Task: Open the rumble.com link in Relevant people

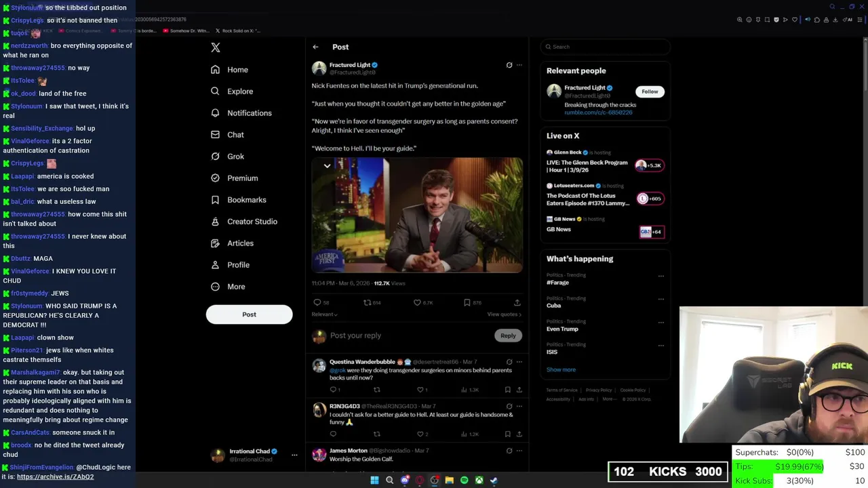Action: (598, 113)
